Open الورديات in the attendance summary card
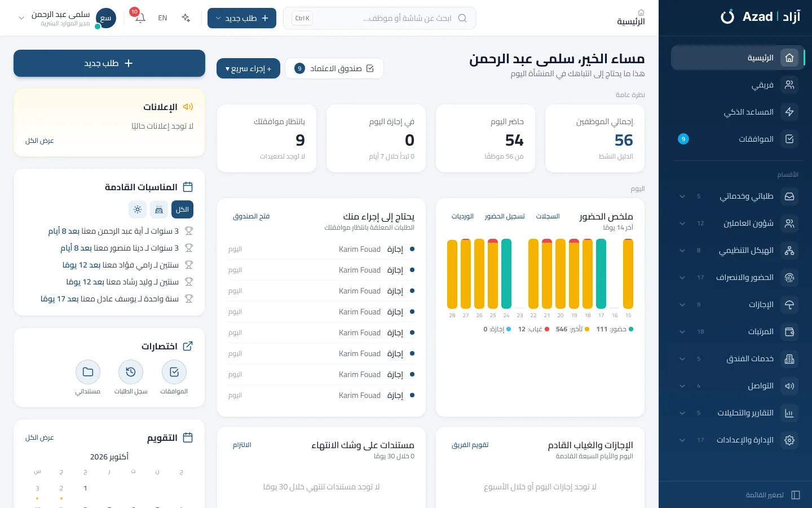 (462, 216)
